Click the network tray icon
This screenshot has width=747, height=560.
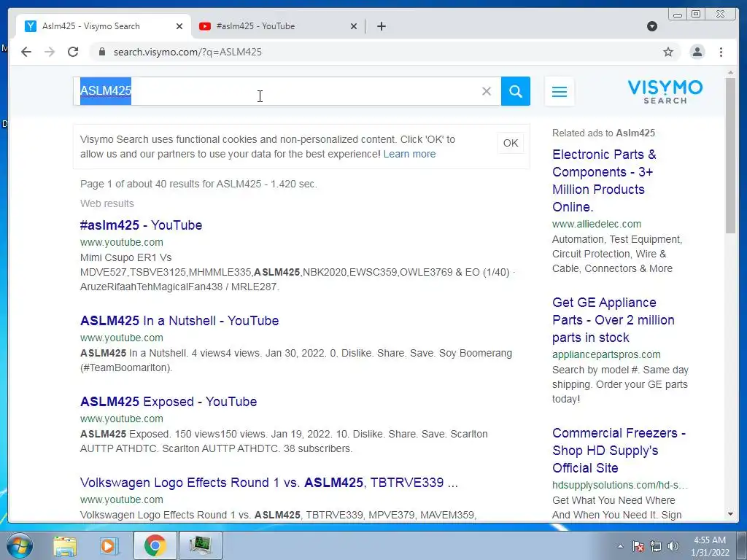coord(656,546)
